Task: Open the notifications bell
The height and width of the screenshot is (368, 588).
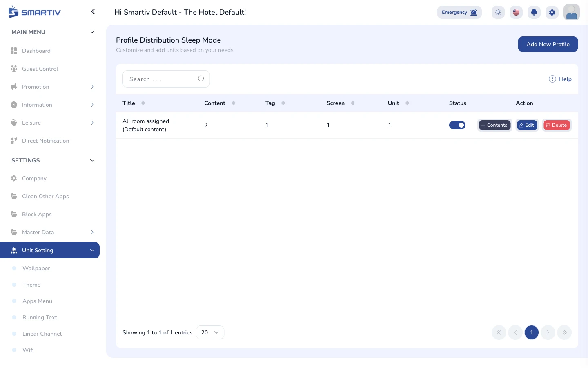Action: click(534, 12)
